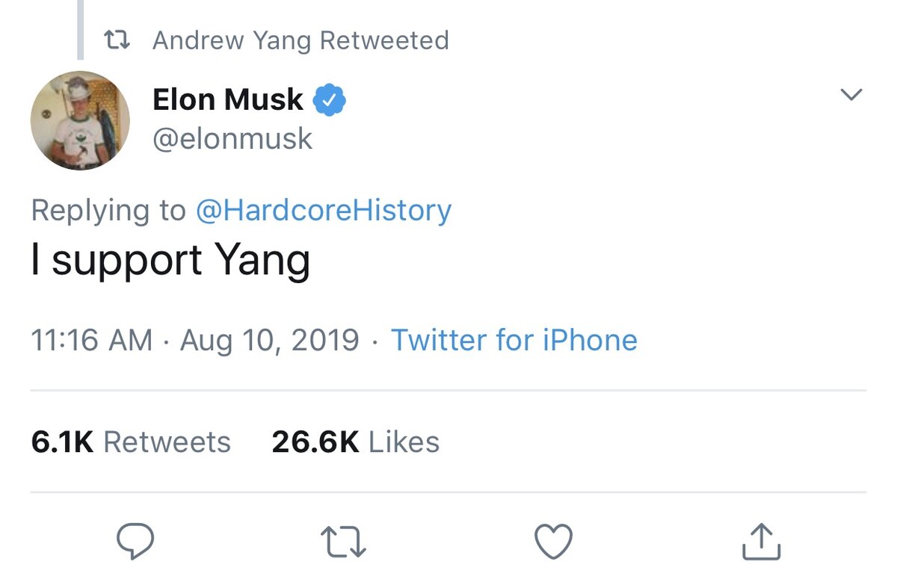This screenshot has width=897, height=588.
Task: Click the Twitter for iPhone source link
Action: click(x=514, y=340)
